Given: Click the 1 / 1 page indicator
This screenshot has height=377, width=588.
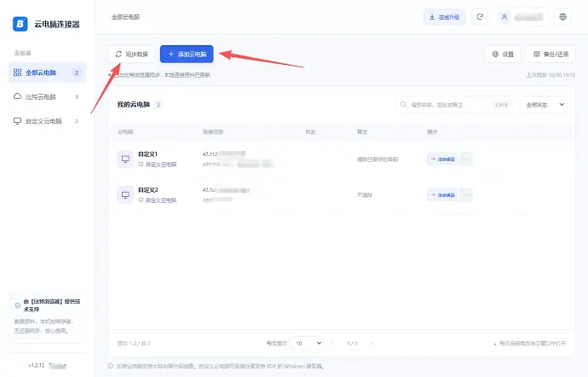Looking at the screenshot, I should tap(352, 343).
